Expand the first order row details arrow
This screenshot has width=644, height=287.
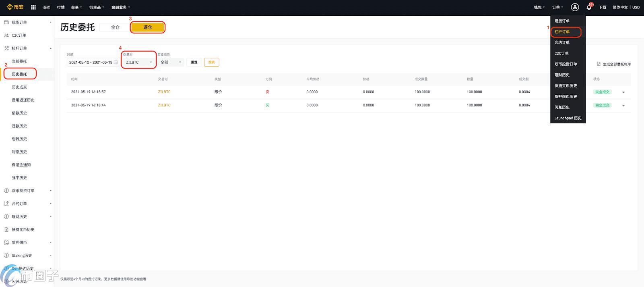[x=623, y=92]
